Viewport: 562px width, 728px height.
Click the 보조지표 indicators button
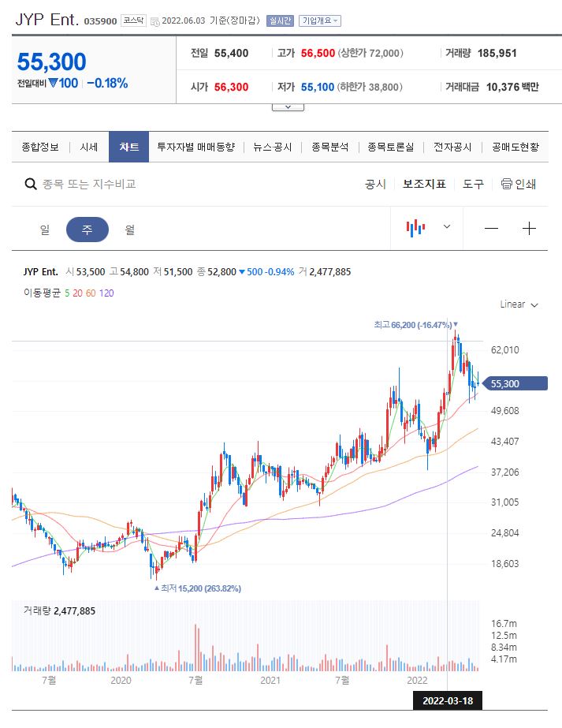[x=424, y=185]
